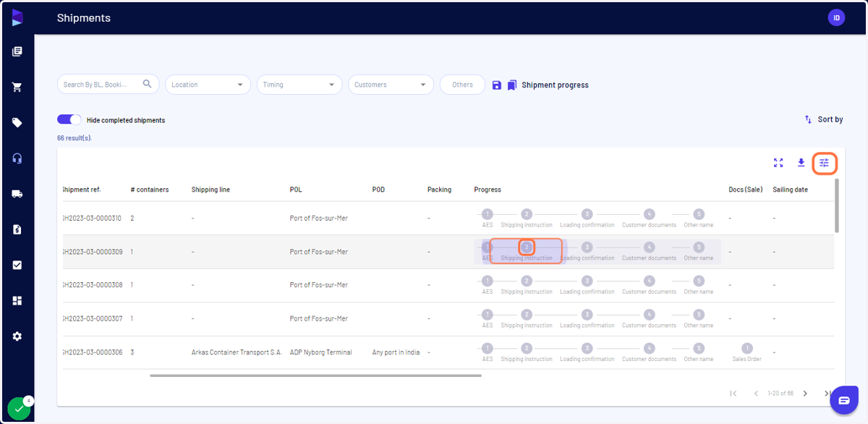The image size is (868, 424).
Task: Open shipment SH2023-03-0000309
Action: tap(93, 252)
